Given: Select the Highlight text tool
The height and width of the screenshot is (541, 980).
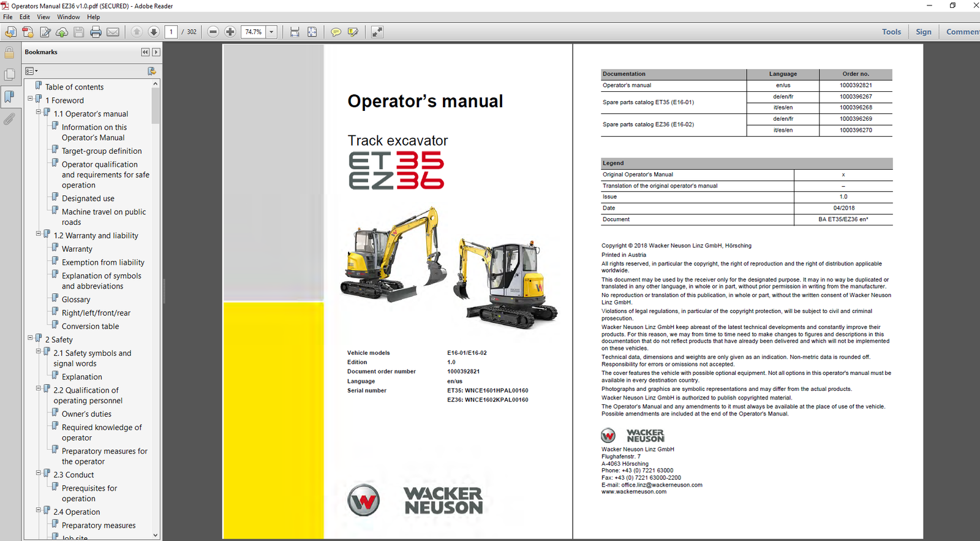Looking at the screenshot, I should coord(353,32).
